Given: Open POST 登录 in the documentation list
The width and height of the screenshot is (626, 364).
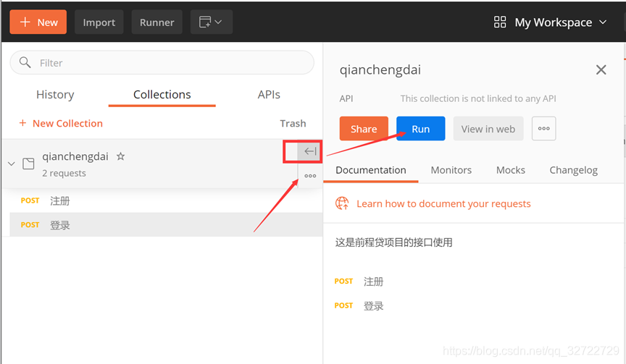Looking at the screenshot, I should point(359,306).
